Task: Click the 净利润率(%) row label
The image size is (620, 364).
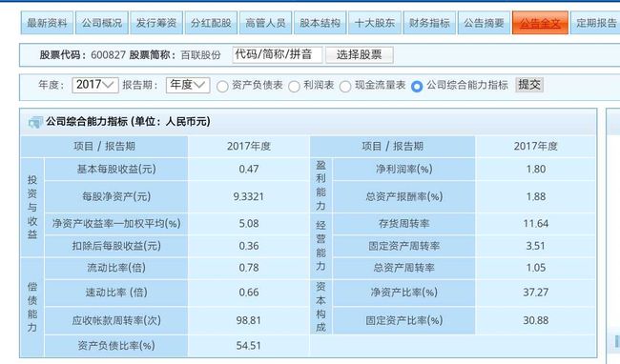Action: (x=403, y=169)
